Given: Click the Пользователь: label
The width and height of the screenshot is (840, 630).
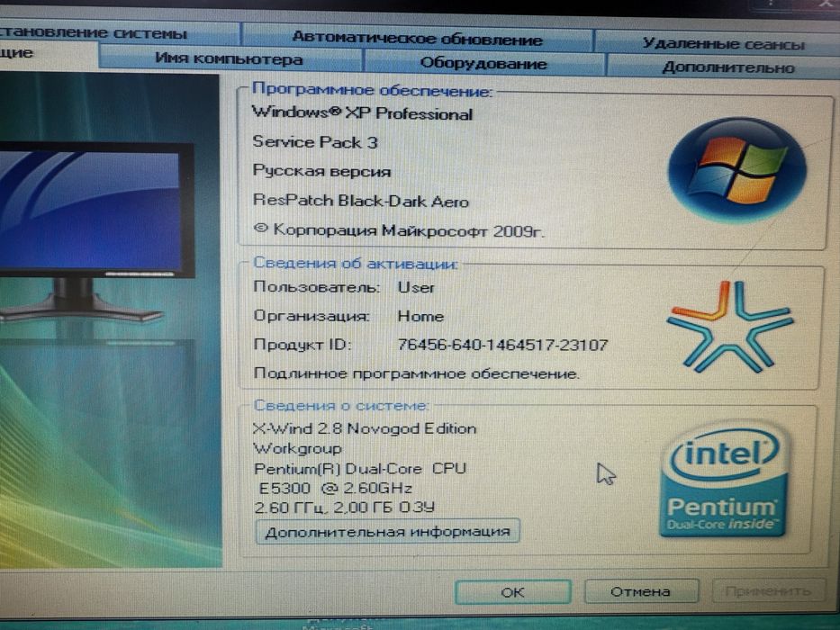Looking at the screenshot, I should [x=317, y=287].
